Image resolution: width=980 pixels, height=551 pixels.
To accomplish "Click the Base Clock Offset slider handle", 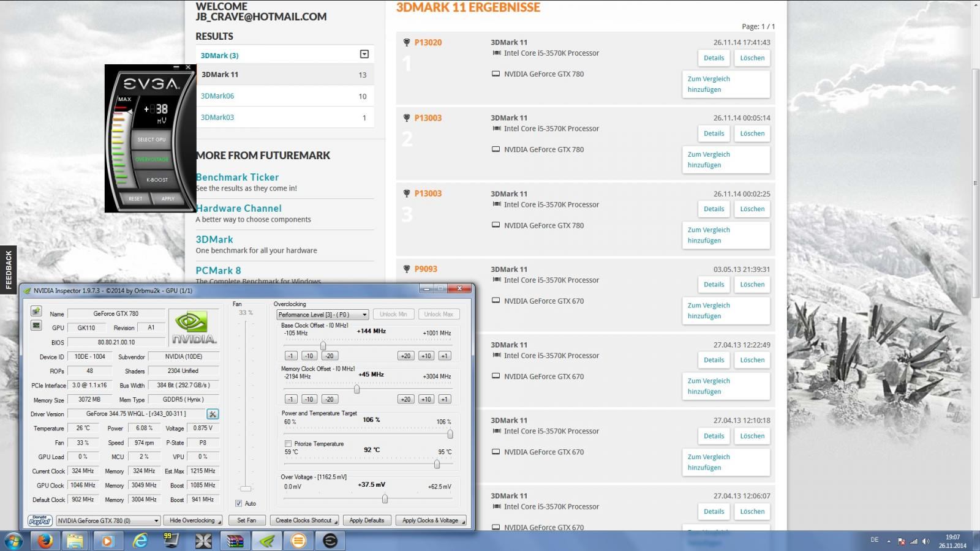I will tap(323, 346).
